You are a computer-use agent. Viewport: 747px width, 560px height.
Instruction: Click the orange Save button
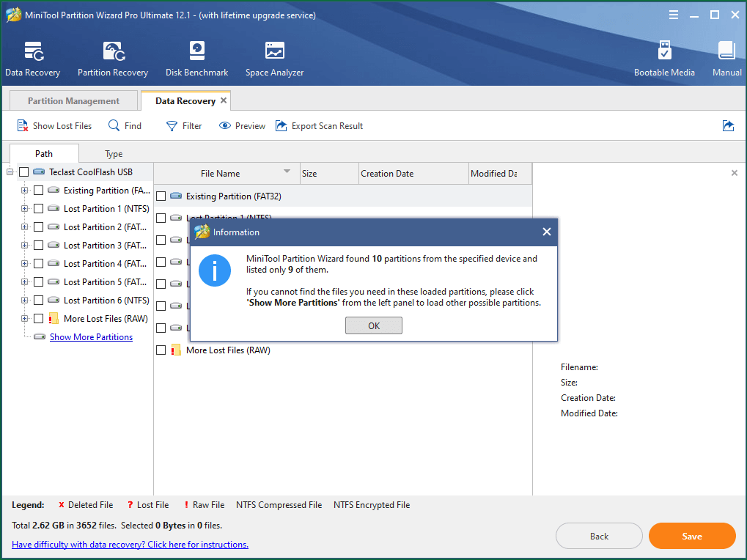point(692,537)
